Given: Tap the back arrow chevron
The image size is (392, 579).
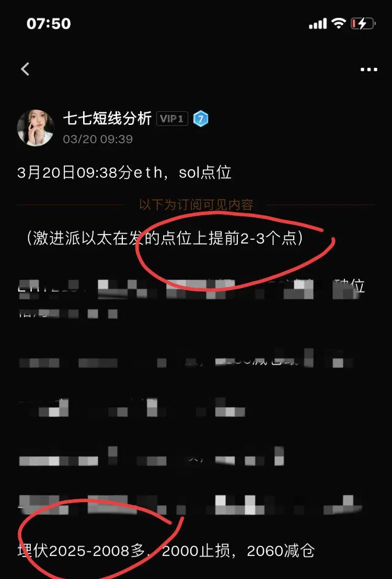Looking at the screenshot, I should (25, 69).
